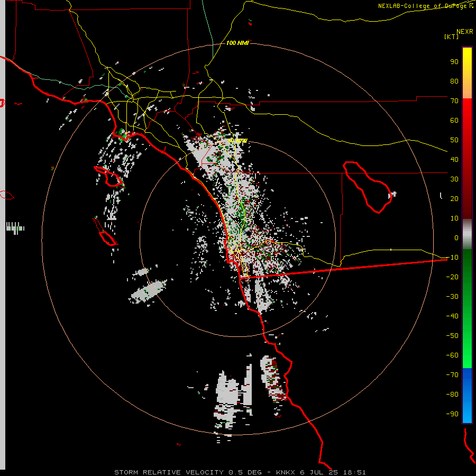
Task: Click the 100 NMI range ring label
Action: click(x=237, y=43)
